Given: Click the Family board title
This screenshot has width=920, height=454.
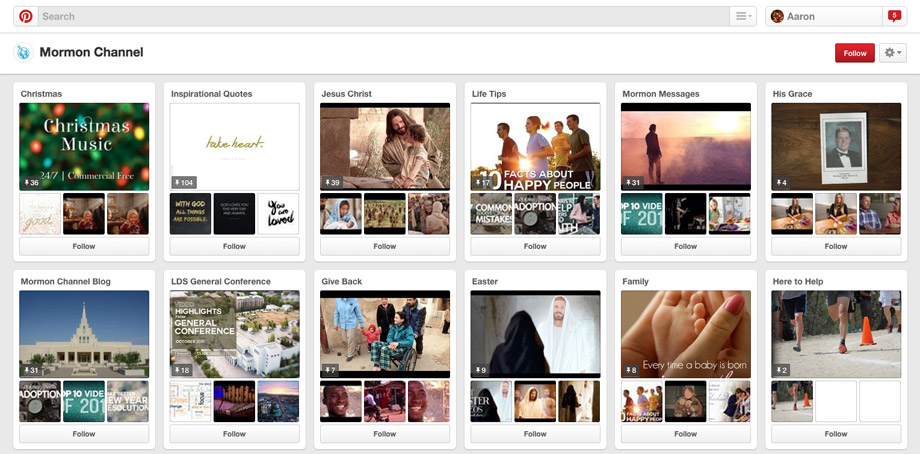Looking at the screenshot, I should (635, 282).
